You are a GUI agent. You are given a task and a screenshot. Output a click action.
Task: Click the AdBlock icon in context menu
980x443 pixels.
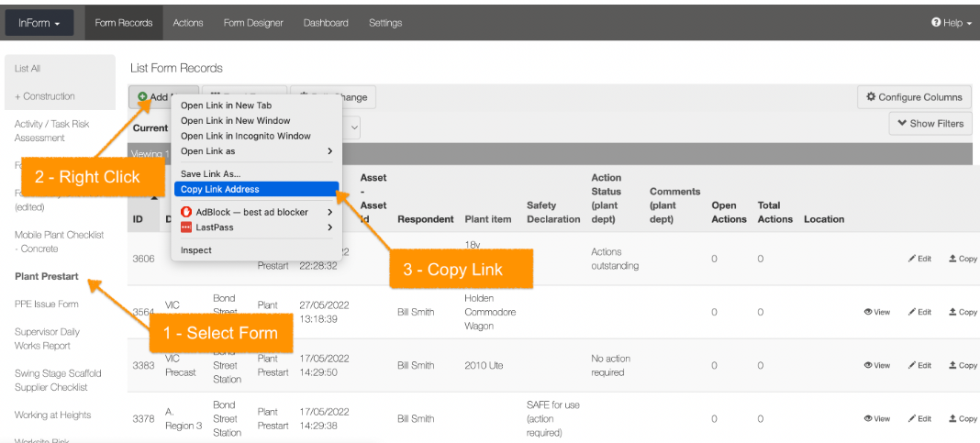coord(186,212)
